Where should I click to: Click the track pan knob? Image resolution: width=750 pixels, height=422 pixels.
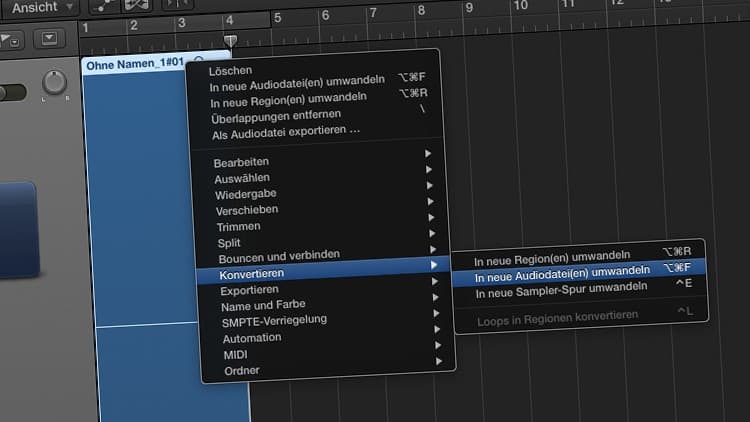pyautogui.click(x=54, y=83)
